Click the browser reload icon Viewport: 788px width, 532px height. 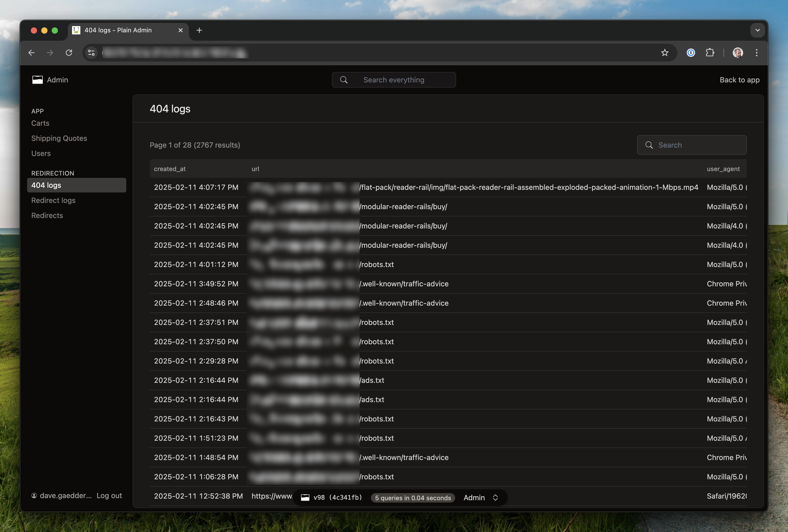coord(69,52)
